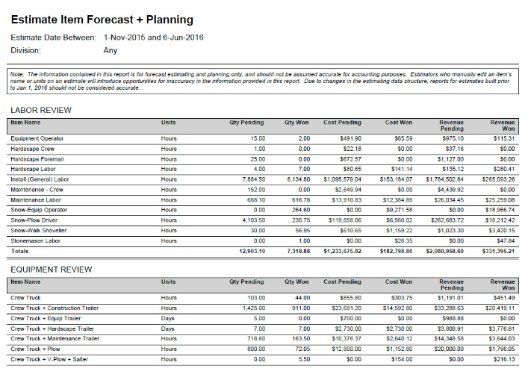Click the Estimate Item Forecast + Planning title
Screen dimensions: 531x378
(102, 20)
